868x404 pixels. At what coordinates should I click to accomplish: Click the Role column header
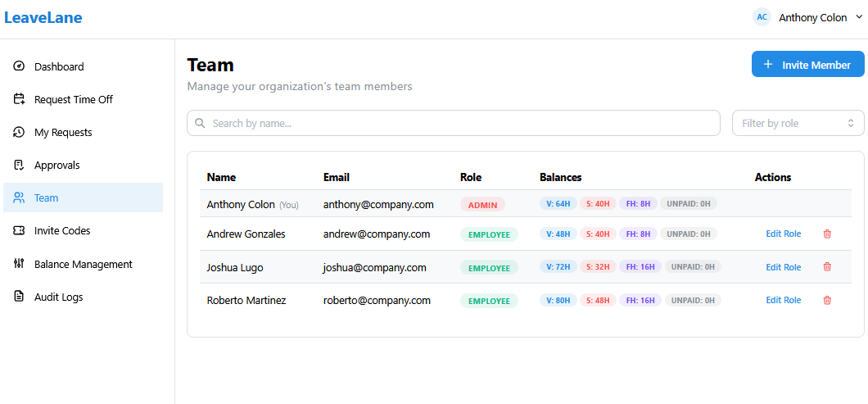(x=471, y=177)
